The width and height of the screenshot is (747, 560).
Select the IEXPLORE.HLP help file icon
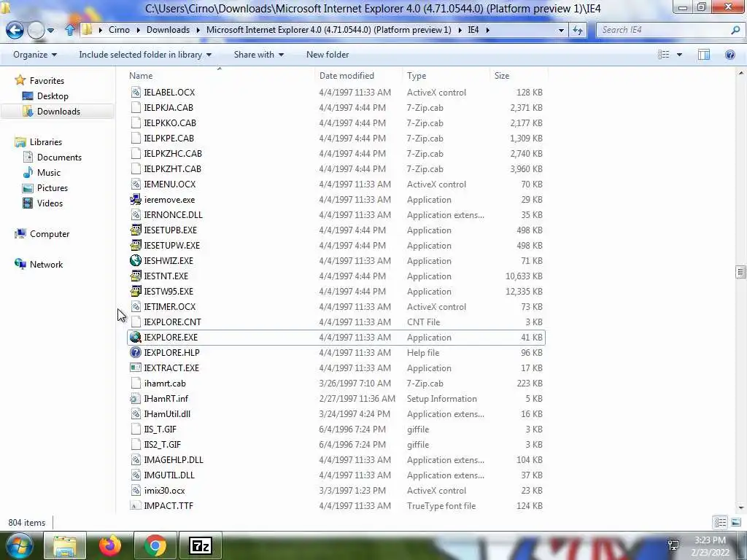click(136, 352)
